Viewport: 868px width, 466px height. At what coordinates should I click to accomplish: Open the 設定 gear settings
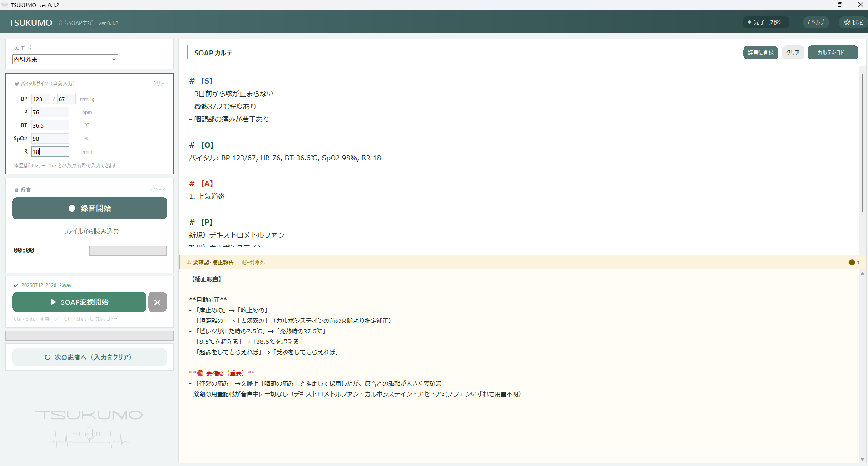click(x=853, y=22)
